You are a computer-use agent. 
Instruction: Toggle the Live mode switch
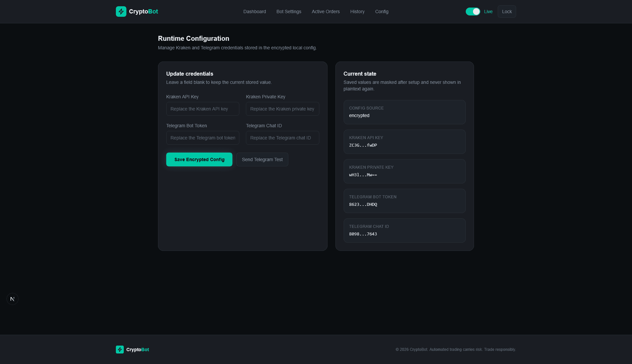pyautogui.click(x=473, y=11)
